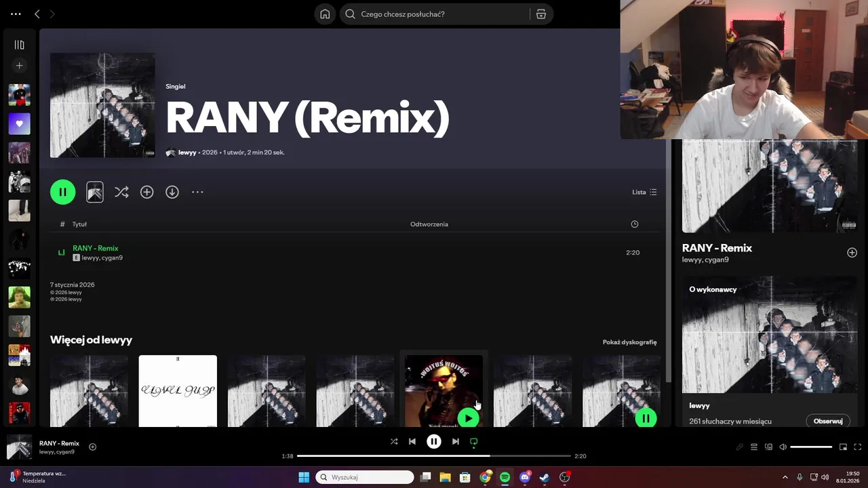Select the RANY - Remix track row
This screenshot has width=868, height=488.
[x=353, y=252]
